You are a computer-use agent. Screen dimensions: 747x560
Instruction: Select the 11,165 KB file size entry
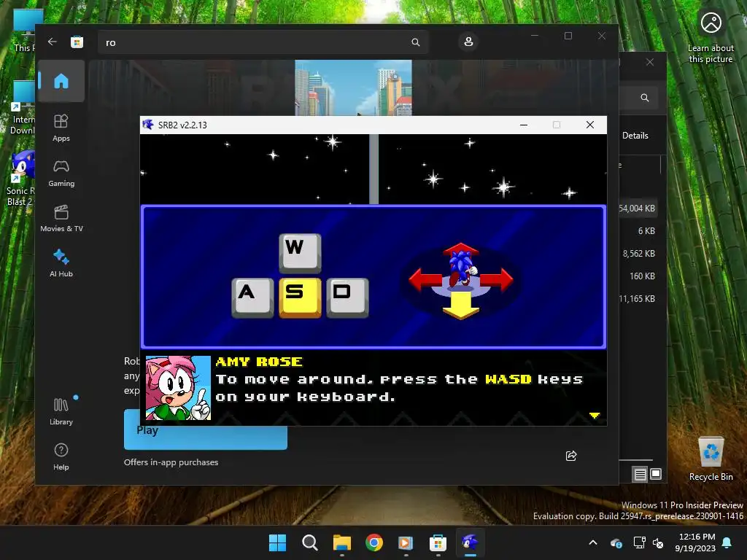638,298
